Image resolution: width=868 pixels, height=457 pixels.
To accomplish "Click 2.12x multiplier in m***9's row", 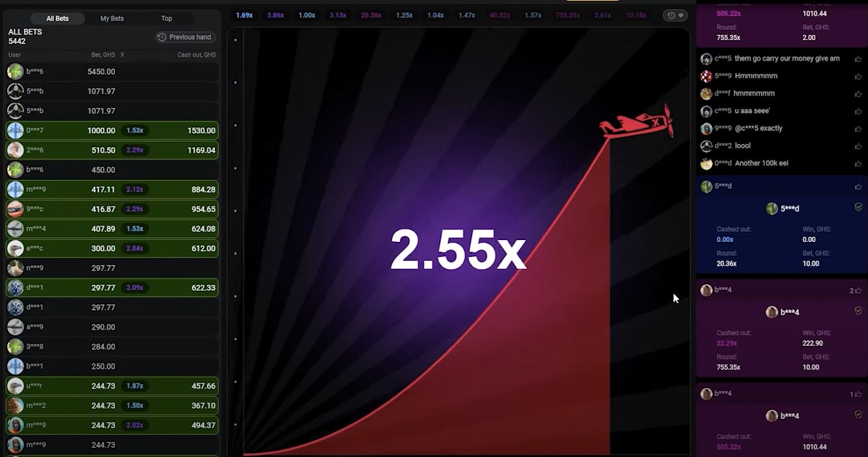I will (x=135, y=190).
